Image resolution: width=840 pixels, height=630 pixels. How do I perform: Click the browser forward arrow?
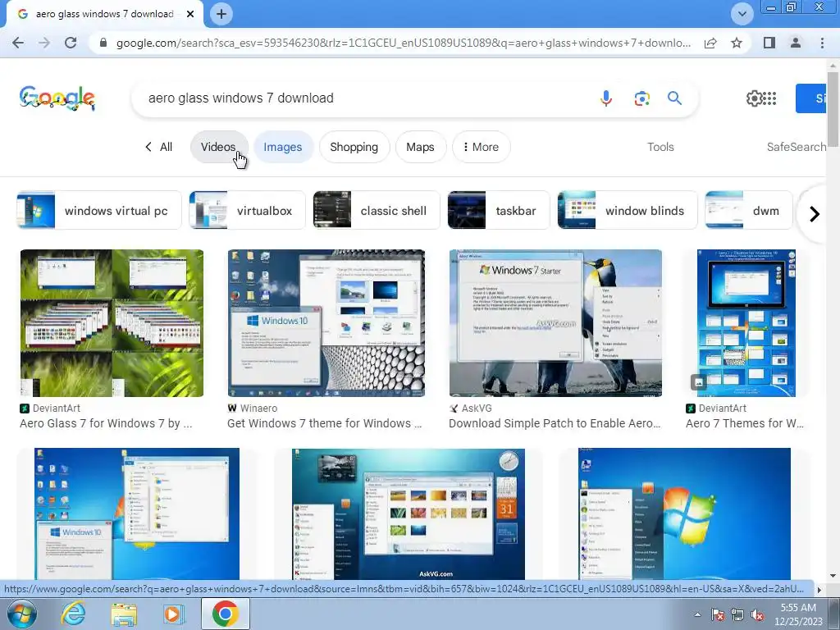pyautogui.click(x=44, y=43)
